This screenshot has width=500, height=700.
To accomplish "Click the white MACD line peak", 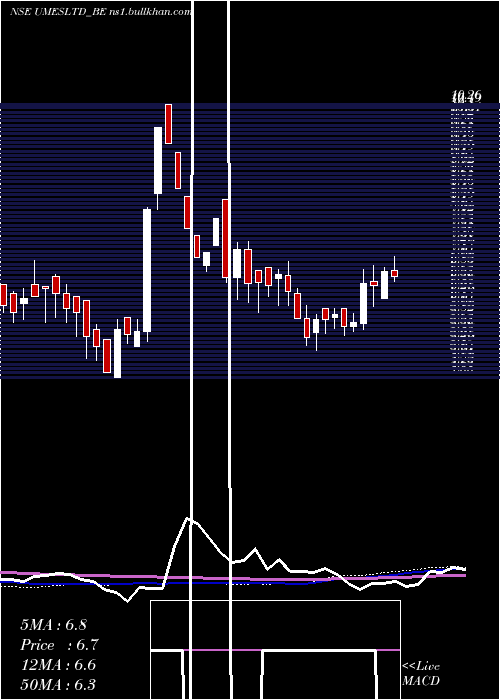I will [188, 519].
